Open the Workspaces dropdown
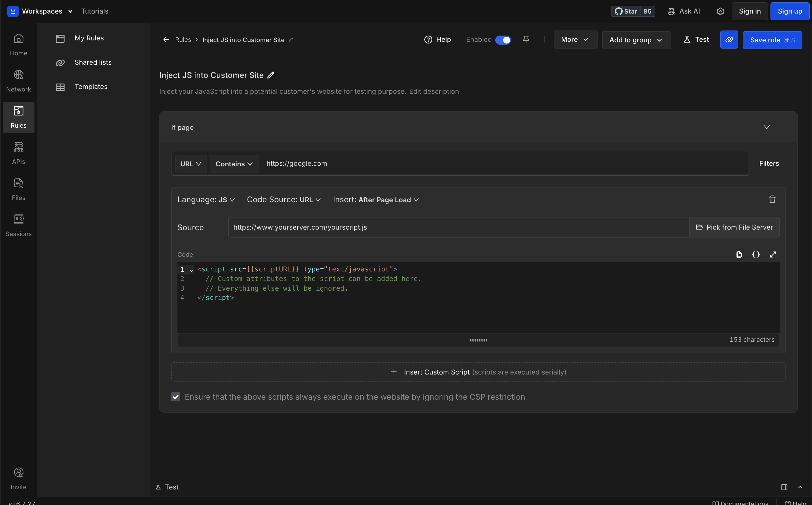 pos(47,11)
